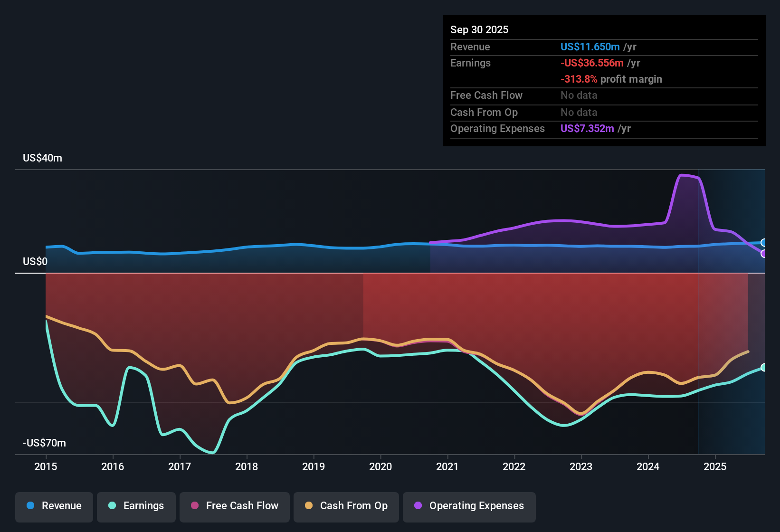Click the pink Free Cash Flow dot

coord(195,506)
